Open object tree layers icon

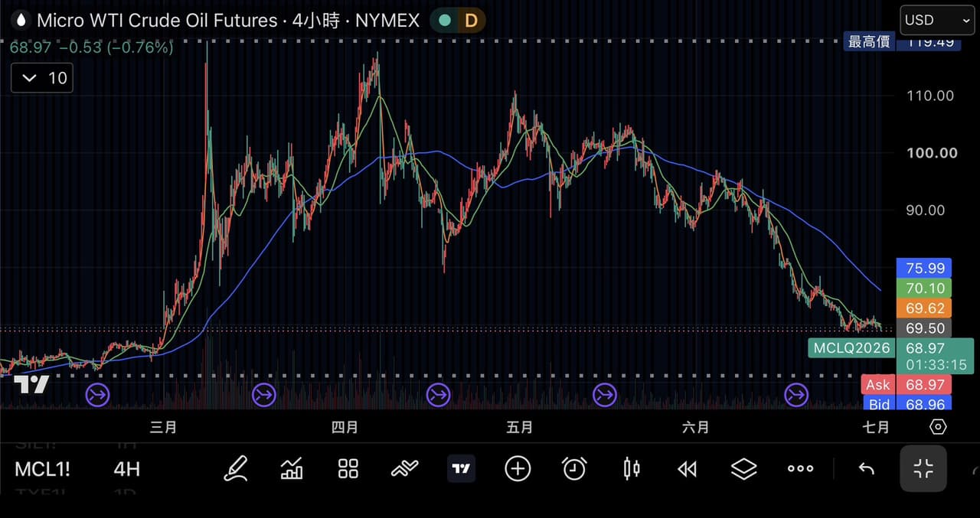744,468
